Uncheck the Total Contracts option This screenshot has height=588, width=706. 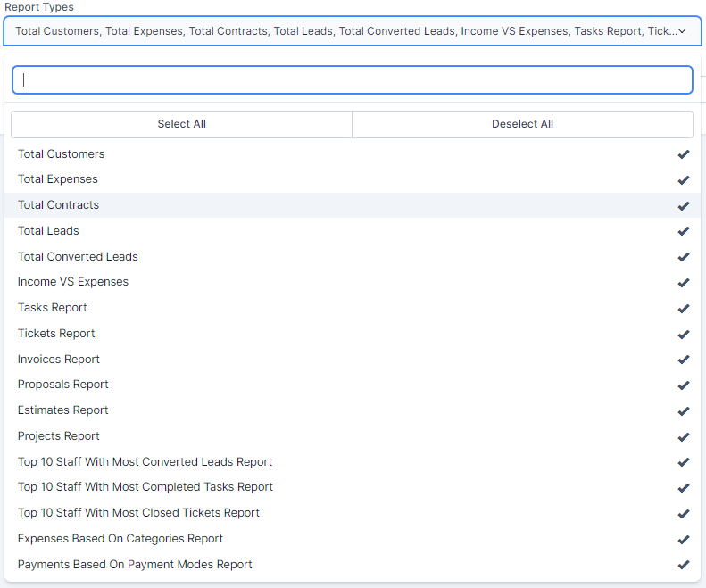[59, 205]
